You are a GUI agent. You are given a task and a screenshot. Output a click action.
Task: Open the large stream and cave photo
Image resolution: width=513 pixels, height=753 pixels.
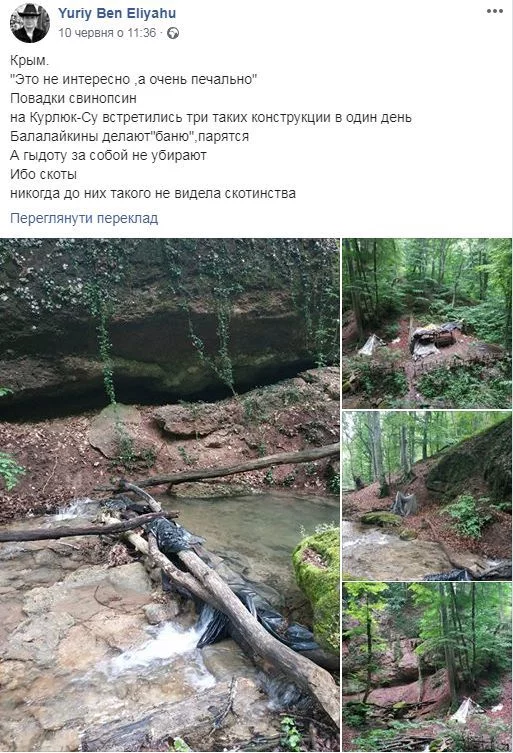(x=170, y=495)
